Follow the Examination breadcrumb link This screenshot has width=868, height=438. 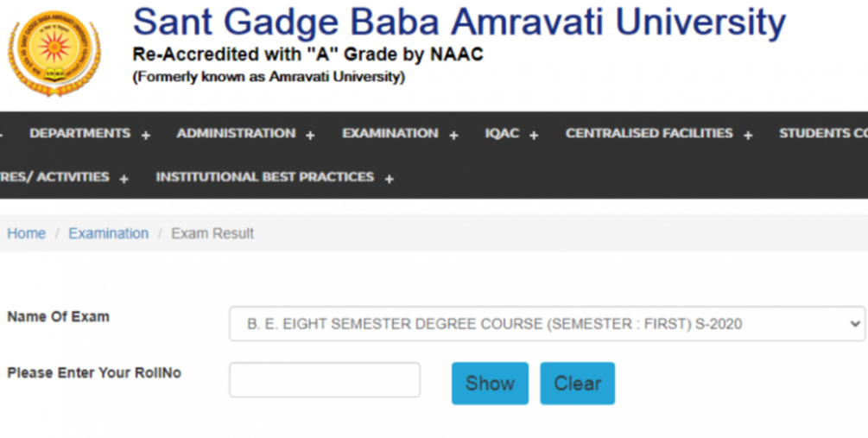[109, 233]
